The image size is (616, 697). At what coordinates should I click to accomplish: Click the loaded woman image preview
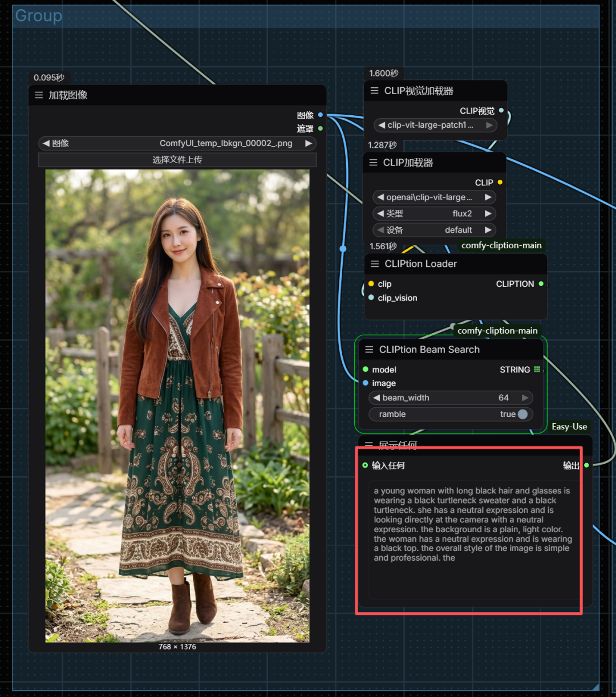[x=177, y=405]
